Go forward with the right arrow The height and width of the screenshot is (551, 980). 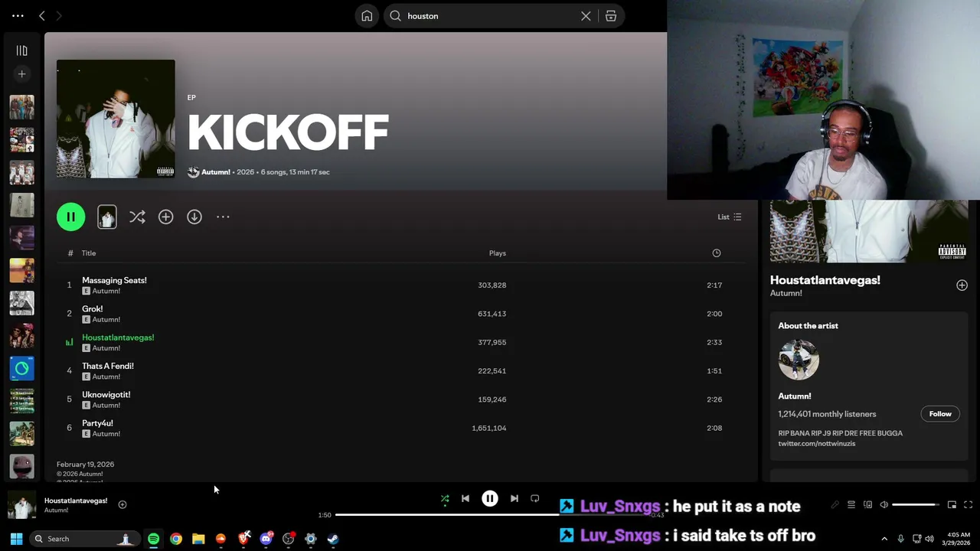click(59, 15)
